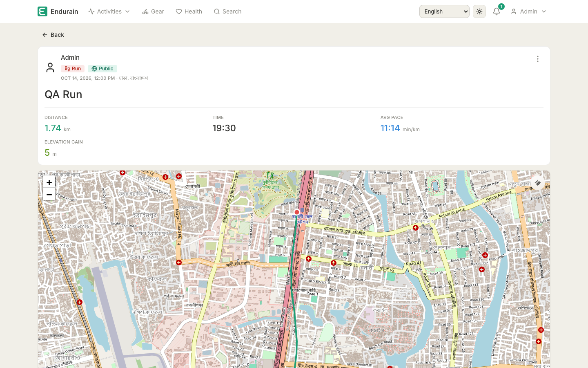588x368 pixels.
Task: Go to the Gear page
Action: pos(153,11)
